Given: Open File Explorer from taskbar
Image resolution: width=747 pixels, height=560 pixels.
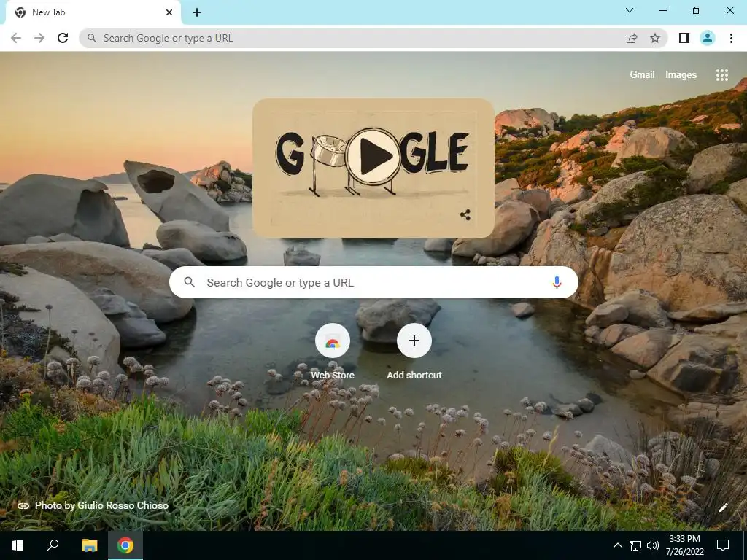Looking at the screenshot, I should tap(89, 545).
